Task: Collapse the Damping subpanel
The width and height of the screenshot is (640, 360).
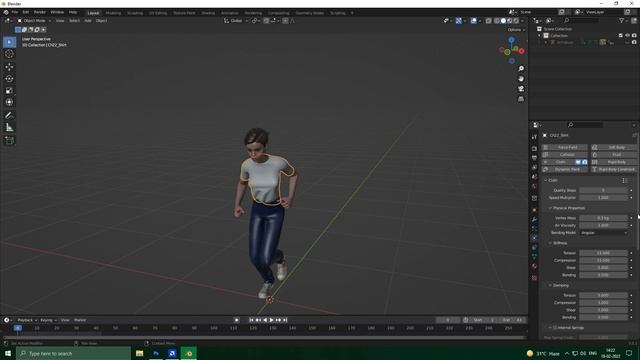Action: 550,285
